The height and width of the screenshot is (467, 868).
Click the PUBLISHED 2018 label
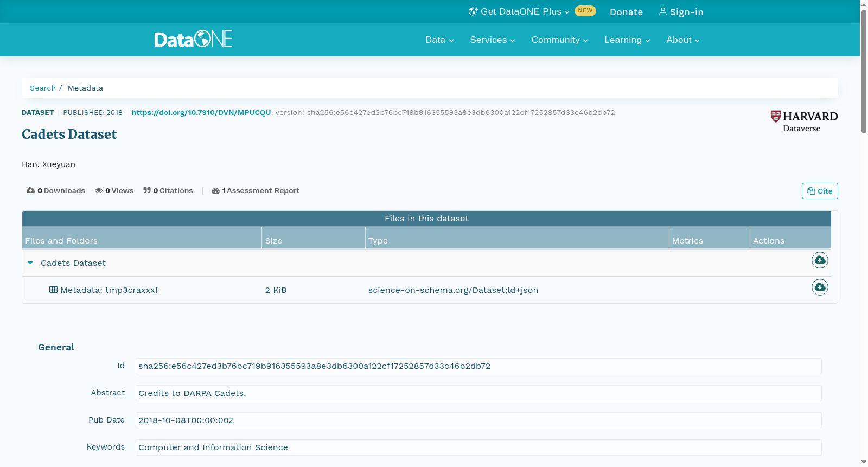93,113
